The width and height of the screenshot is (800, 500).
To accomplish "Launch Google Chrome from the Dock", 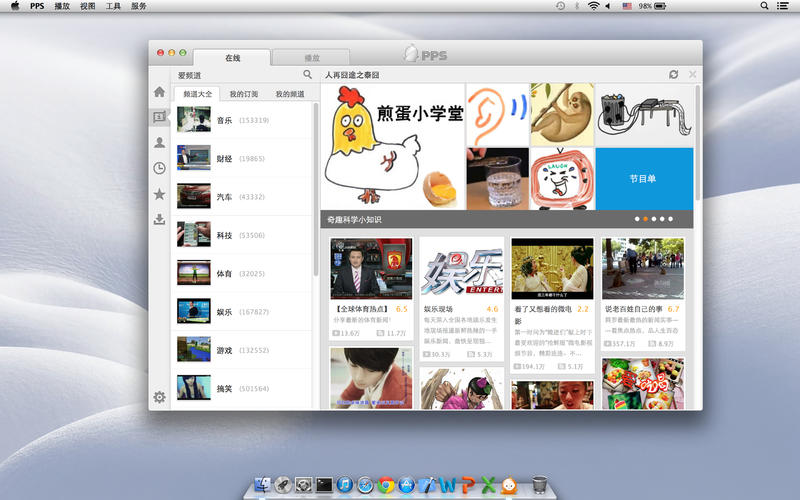I will click(386, 485).
